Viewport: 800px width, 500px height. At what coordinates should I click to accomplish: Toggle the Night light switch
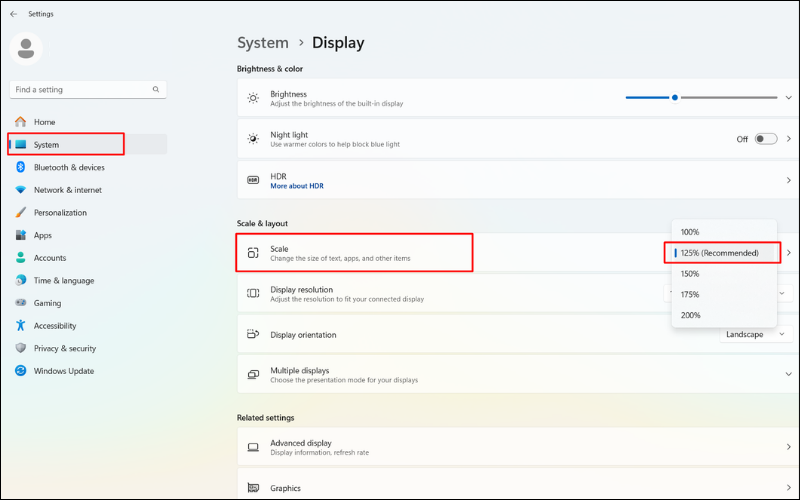coord(766,139)
